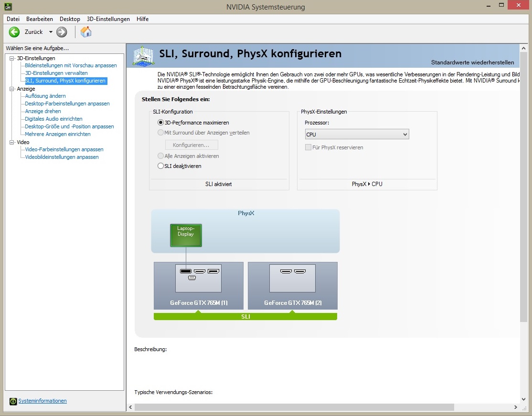Click the horizontal scrollbar right arrow
The width and height of the screenshot is (532, 416).
pyautogui.click(x=515, y=407)
